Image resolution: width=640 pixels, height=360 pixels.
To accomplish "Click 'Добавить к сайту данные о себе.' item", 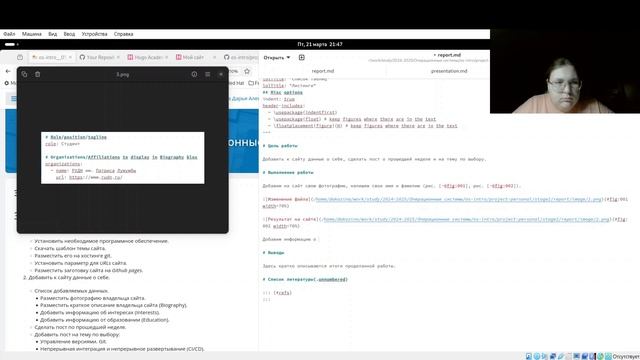I will (69, 278).
